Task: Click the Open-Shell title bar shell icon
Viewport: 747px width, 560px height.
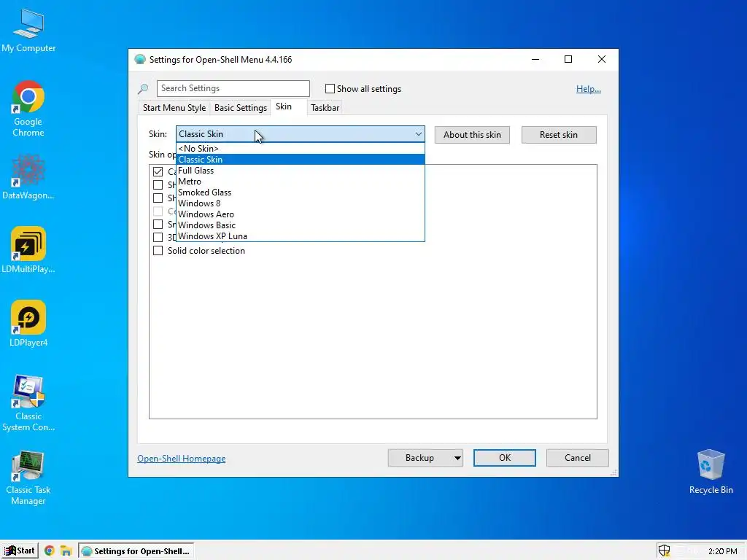Action: click(x=139, y=60)
